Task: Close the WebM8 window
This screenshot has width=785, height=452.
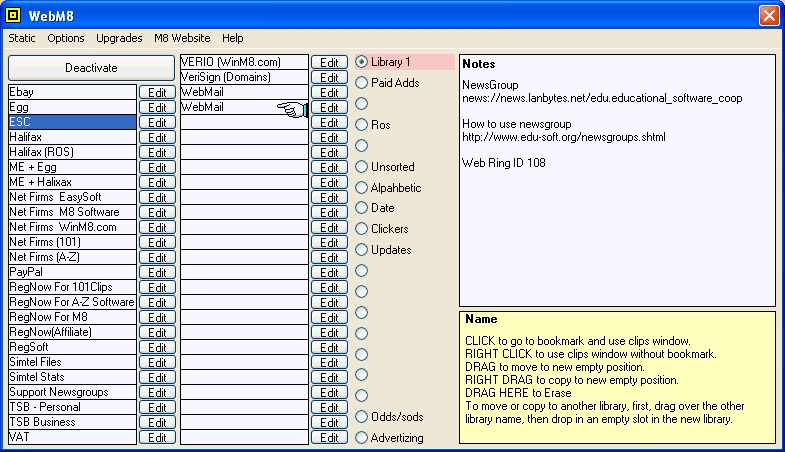Action: click(768, 15)
